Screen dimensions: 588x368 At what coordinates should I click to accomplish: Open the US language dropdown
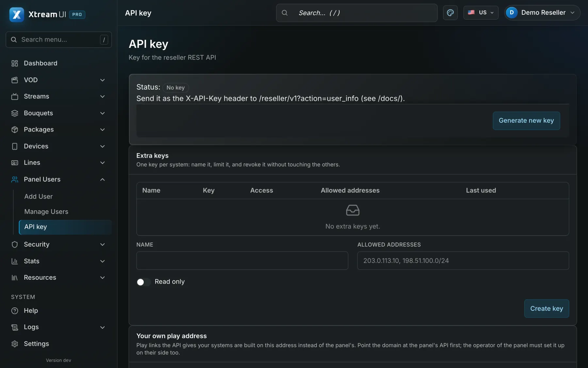click(481, 13)
